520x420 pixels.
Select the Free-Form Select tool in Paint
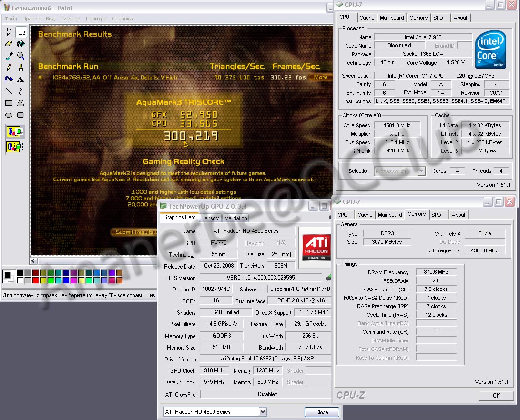9,32
